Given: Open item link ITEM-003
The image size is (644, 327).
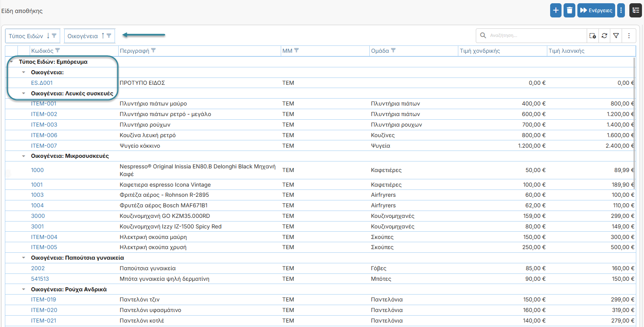Looking at the screenshot, I should pyautogui.click(x=44, y=125).
